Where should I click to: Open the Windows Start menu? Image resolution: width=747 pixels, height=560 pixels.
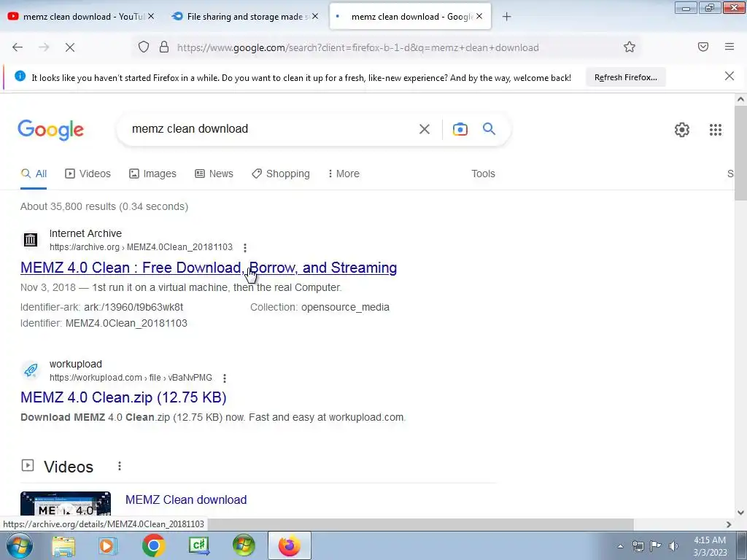[x=20, y=545]
